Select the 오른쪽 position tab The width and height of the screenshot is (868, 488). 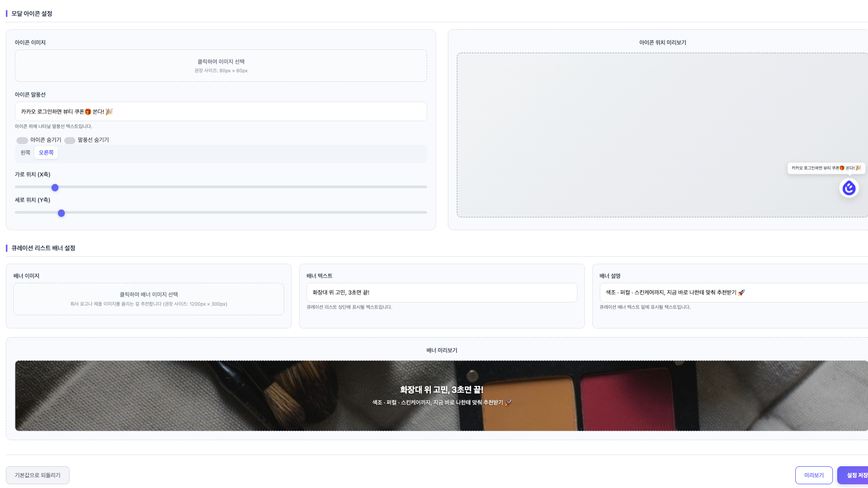coord(46,153)
